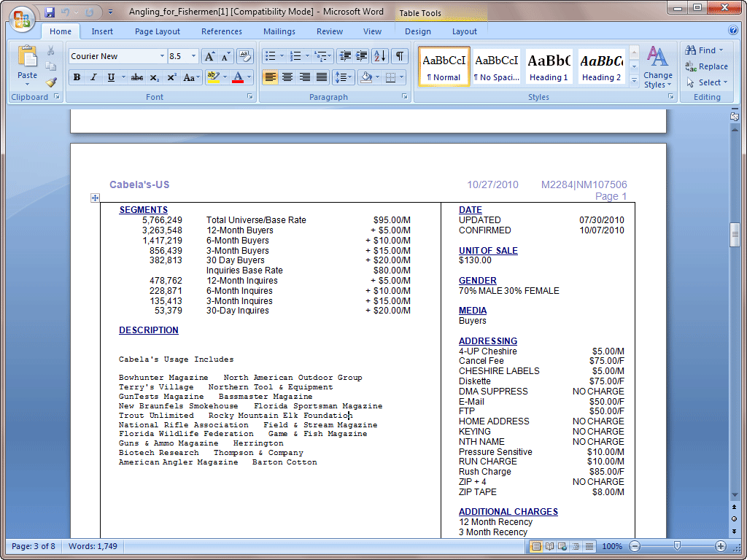Click the Clear Formatting icon
Screen dimensions: 747x560
(x=245, y=56)
